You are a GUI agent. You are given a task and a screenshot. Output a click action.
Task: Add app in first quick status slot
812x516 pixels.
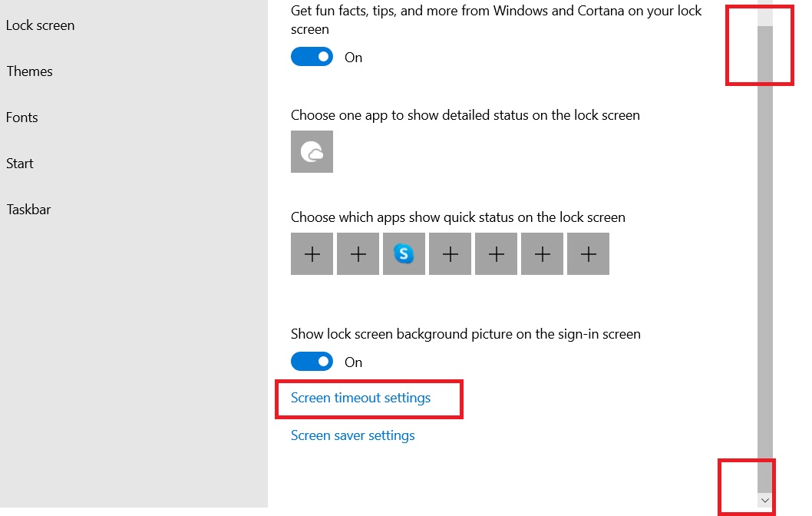point(312,254)
